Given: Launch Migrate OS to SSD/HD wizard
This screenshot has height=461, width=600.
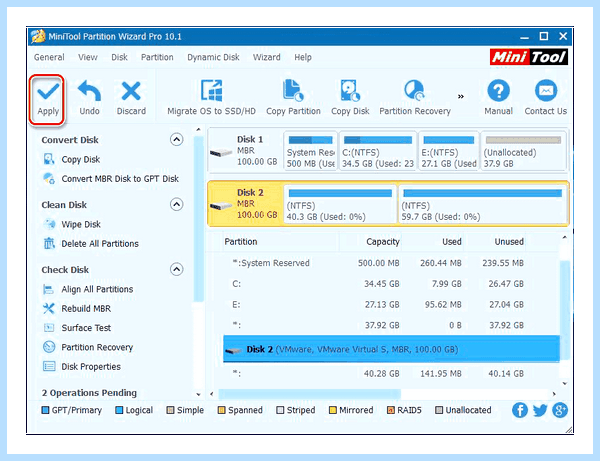Looking at the screenshot, I should [211, 98].
